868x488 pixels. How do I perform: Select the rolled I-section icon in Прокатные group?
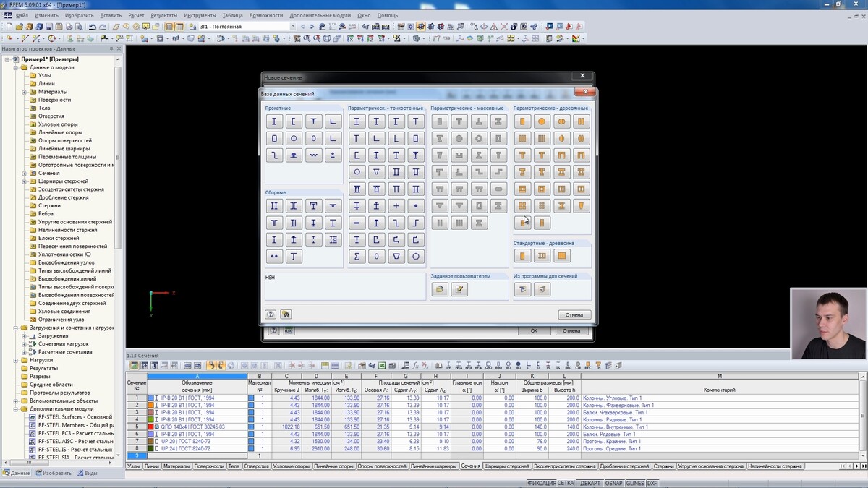[274, 121]
